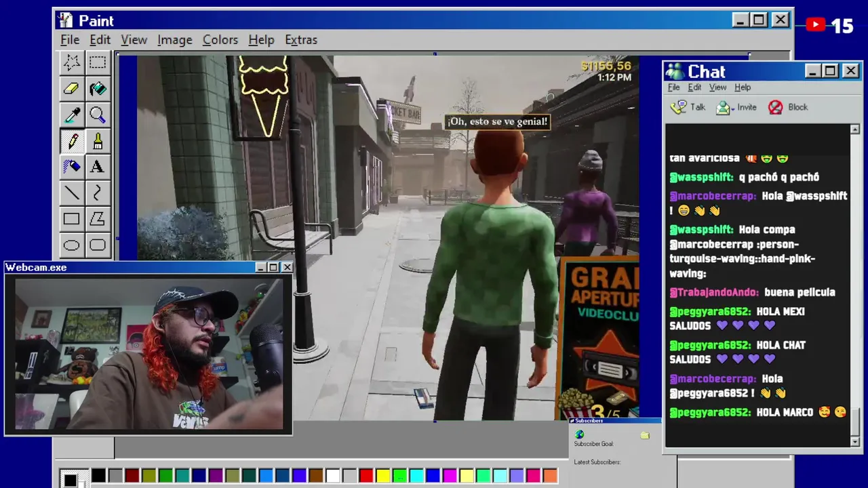Pick the Airbrush spray can tool

pos(71,167)
